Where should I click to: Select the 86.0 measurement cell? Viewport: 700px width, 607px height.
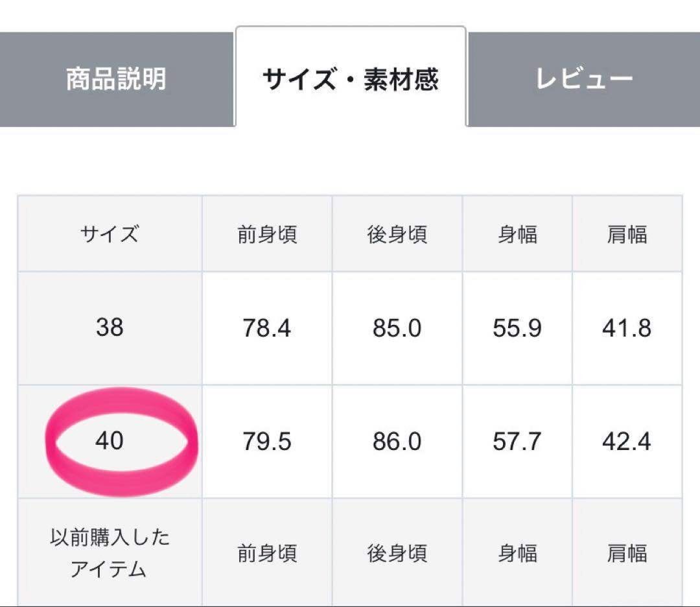click(x=397, y=442)
